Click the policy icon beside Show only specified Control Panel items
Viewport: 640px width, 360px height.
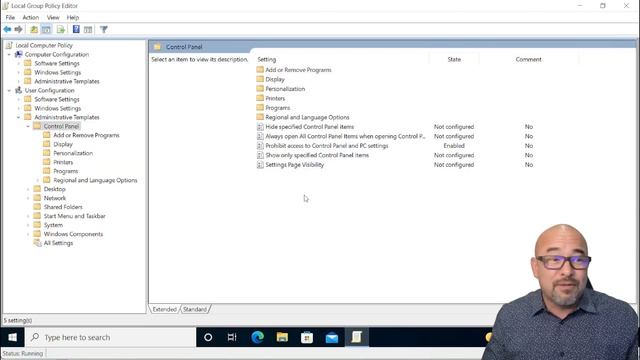(x=260, y=155)
